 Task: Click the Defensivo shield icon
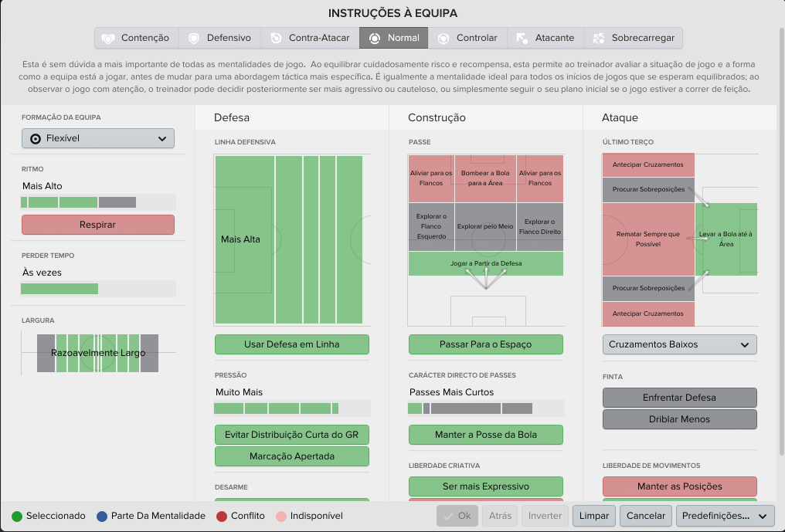194,39
